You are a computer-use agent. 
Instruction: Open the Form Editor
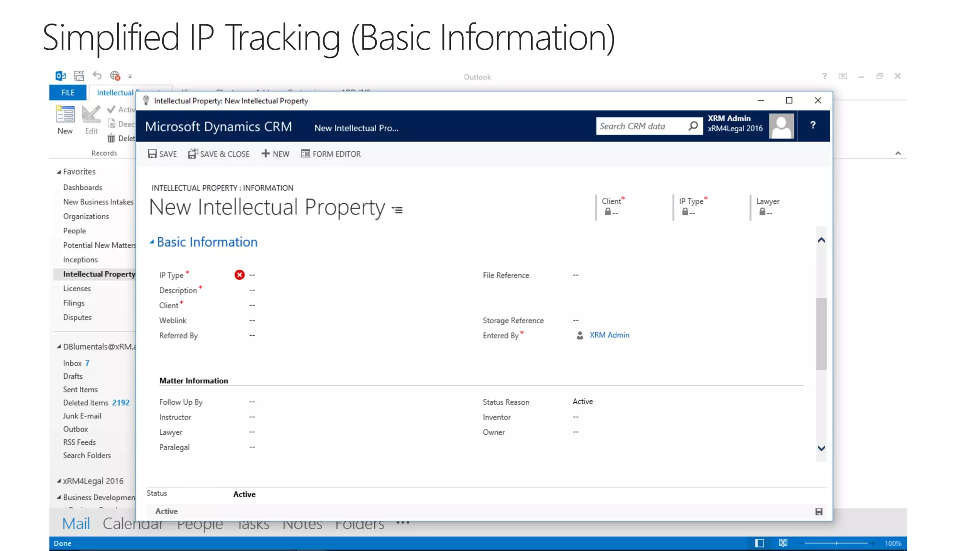coord(331,154)
